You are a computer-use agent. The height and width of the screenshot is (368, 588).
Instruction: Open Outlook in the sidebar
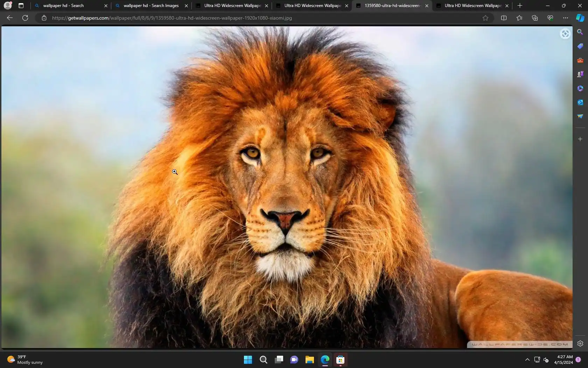pos(580,102)
